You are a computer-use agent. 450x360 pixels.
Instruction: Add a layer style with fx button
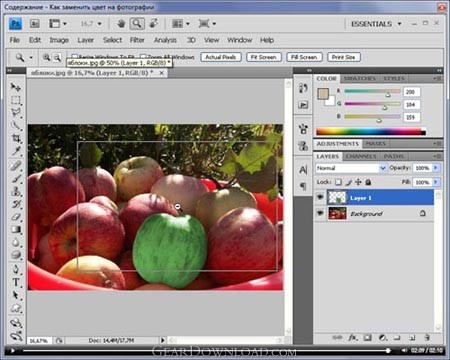(353, 338)
